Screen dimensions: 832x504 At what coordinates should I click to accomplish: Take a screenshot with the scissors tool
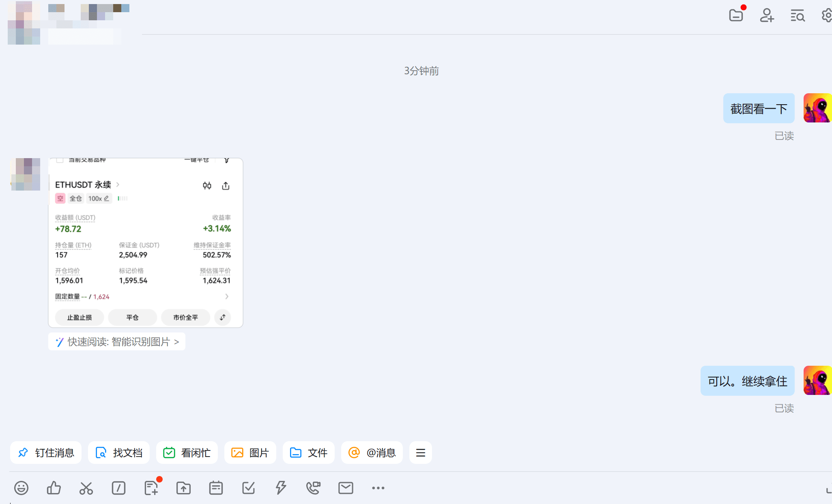(x=86, y=488)
